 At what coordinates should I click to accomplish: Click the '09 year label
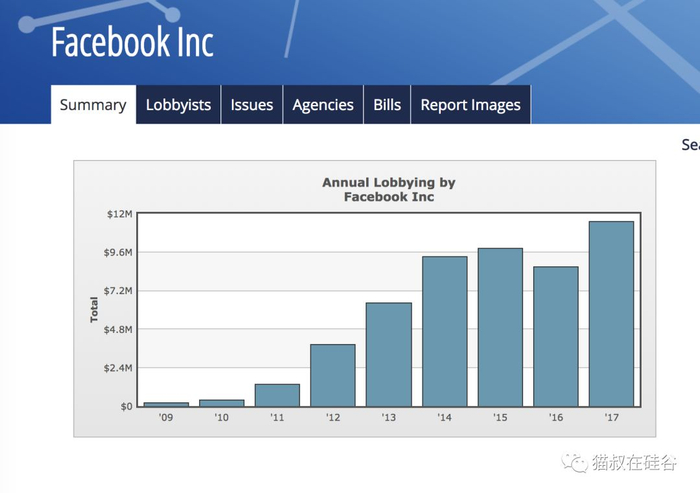(166, 418)
